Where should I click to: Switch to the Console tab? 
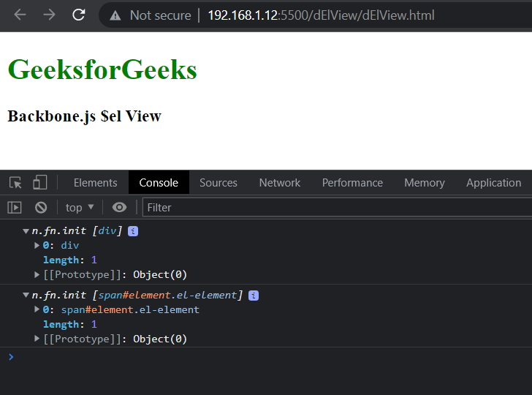tap(159, 183)
